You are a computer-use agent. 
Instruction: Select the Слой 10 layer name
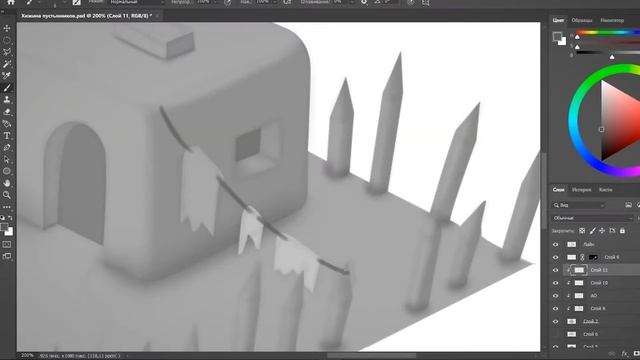[599, 283]
